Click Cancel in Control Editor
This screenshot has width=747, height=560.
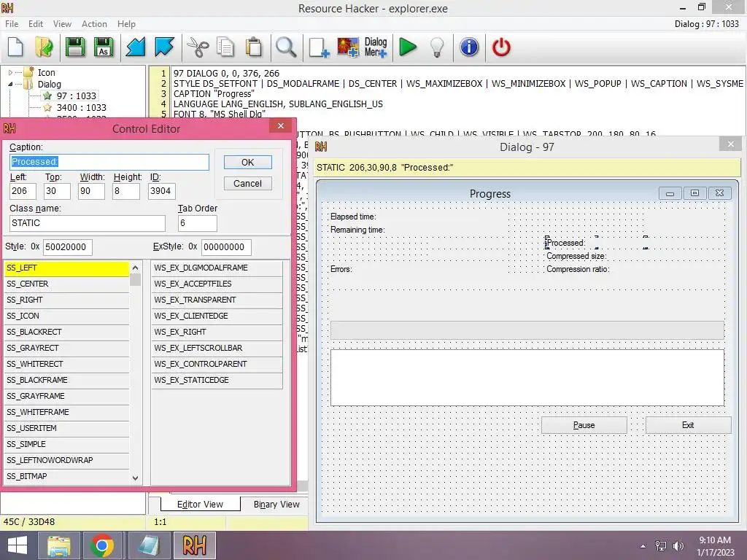coord(248,184)
